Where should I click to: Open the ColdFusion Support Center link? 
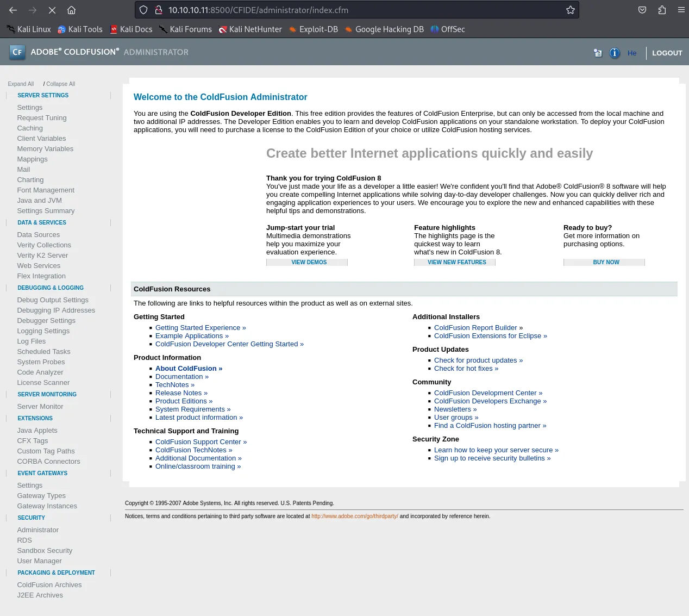tap(201, 442)
